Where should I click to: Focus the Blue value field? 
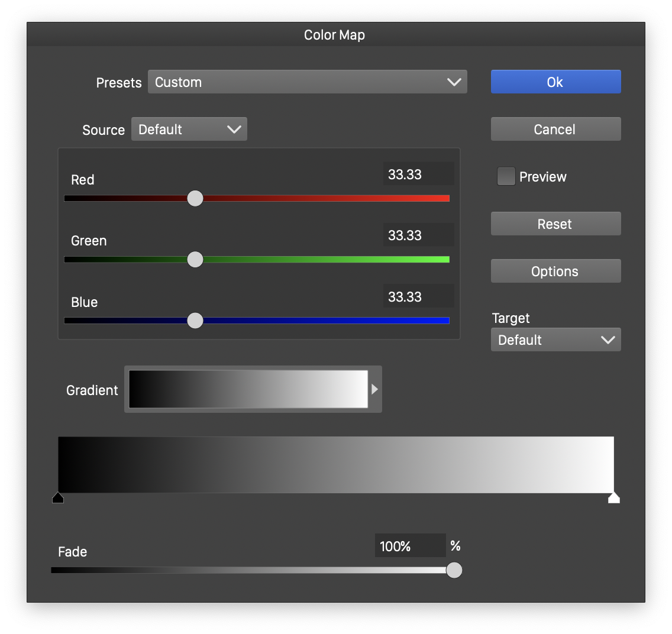(418, 297)
